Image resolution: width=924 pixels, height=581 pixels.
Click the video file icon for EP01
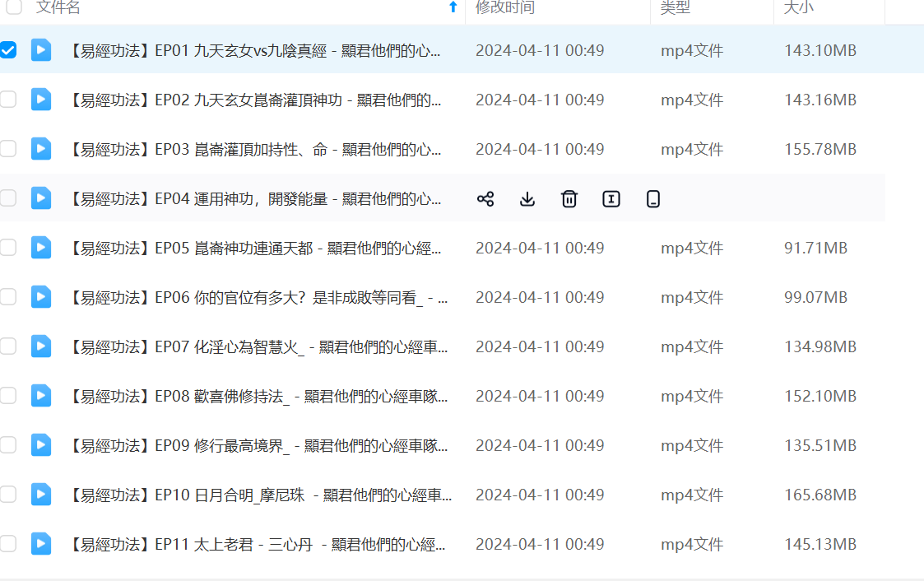coord(41,50)
